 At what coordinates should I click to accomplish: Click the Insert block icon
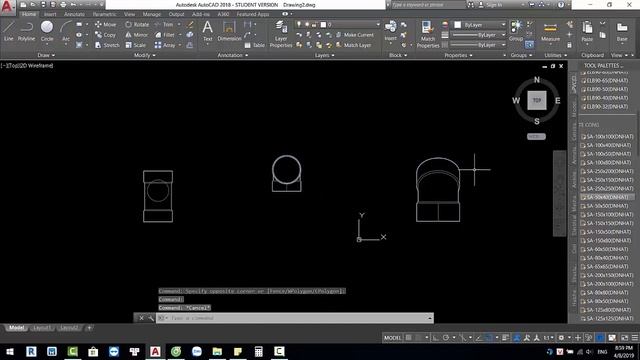tap(390, 31)
